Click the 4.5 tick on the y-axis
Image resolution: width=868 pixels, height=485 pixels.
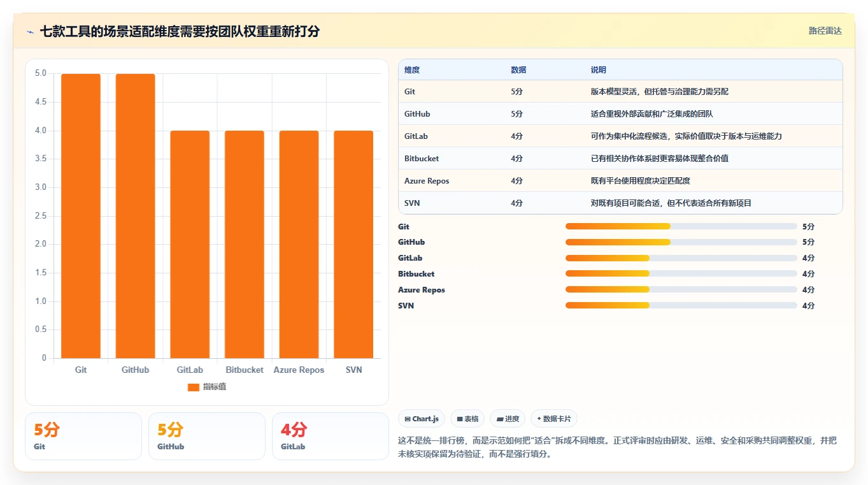[x=40, y=102]
